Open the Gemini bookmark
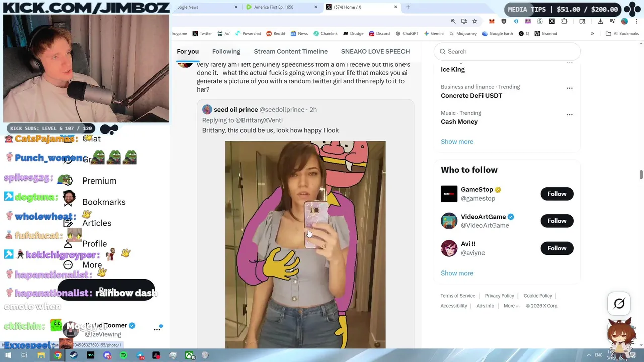 (433, 34)
